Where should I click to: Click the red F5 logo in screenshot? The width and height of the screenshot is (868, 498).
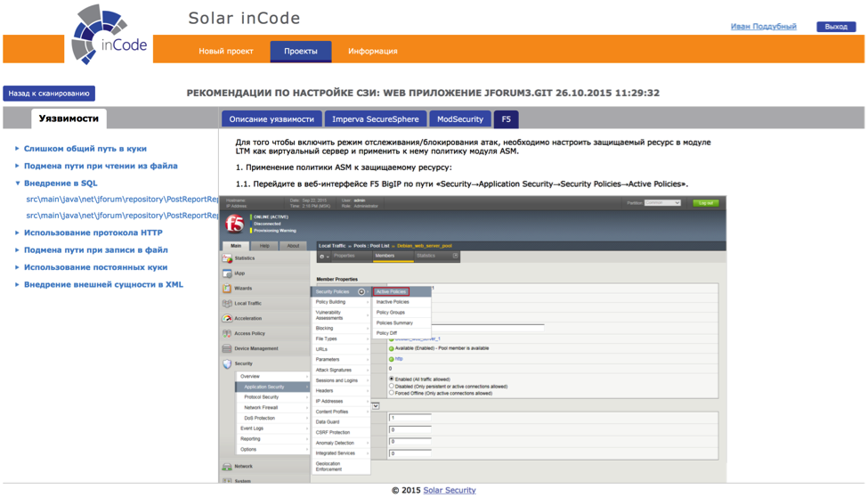235,224
